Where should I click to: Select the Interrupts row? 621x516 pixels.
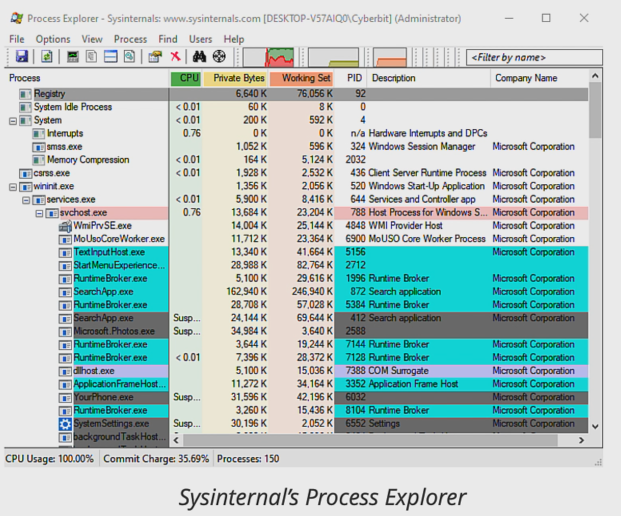pos(296,134)
